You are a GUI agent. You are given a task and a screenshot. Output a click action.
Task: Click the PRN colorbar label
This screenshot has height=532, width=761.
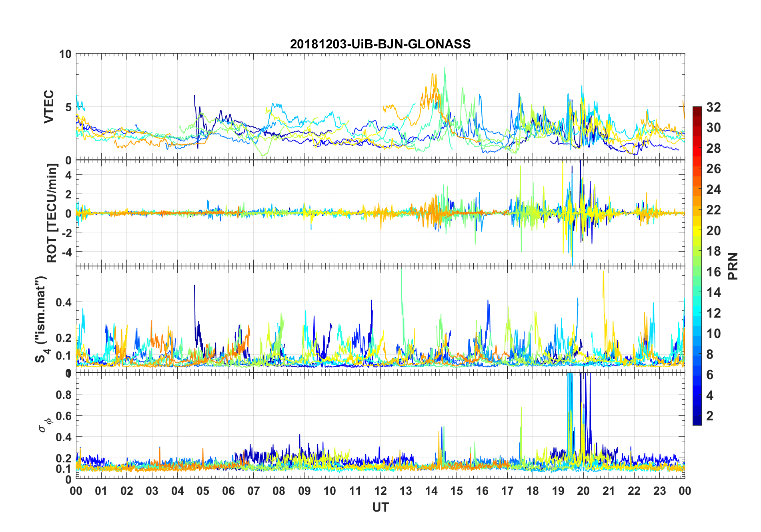733,266
